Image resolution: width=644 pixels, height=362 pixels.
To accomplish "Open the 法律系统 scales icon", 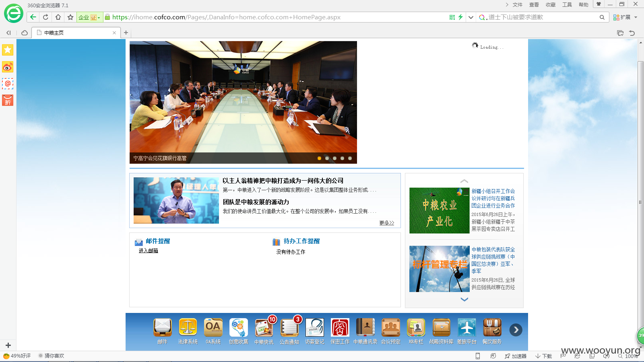I will pyautogui.click(x=188, y=327).
